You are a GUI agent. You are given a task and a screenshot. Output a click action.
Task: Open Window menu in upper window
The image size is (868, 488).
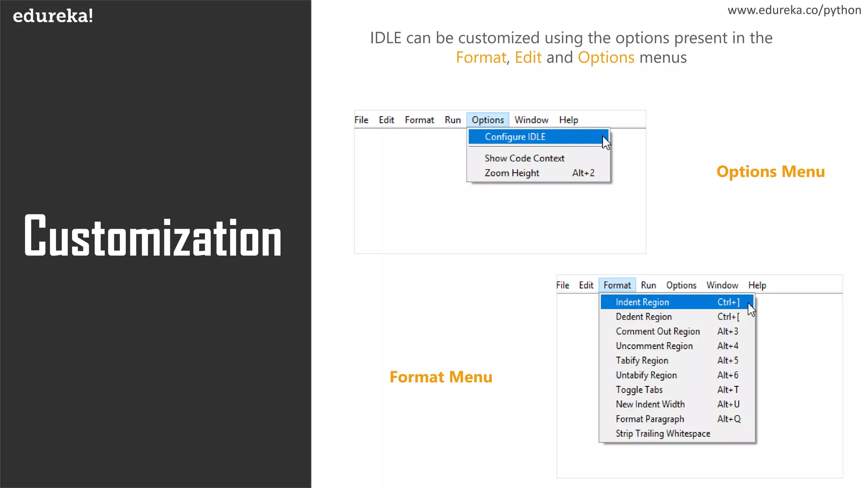pyautogui.click(x=531, y=120)
